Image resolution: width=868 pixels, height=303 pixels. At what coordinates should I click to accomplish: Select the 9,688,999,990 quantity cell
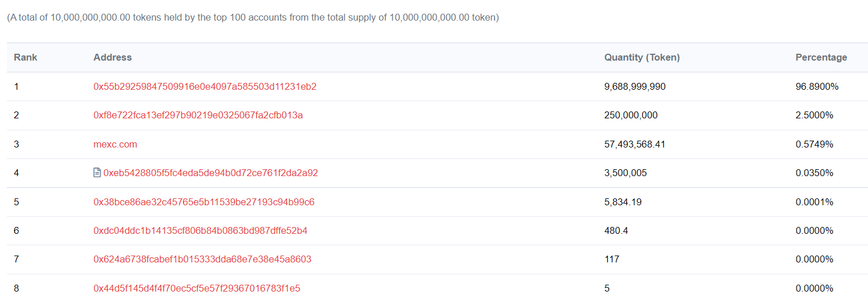point(635,87)
